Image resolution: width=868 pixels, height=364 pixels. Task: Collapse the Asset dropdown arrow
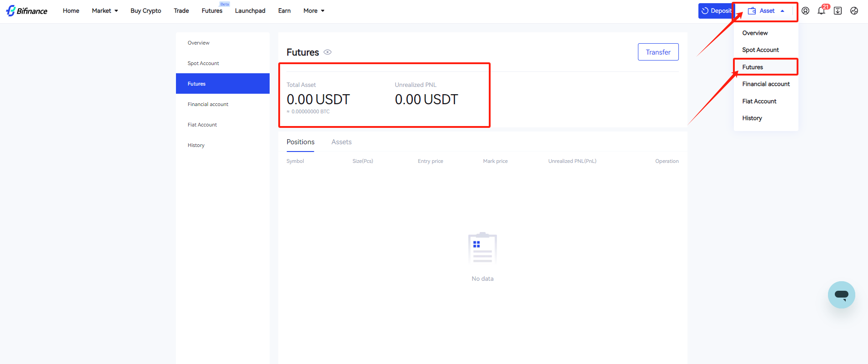[783, 11]
